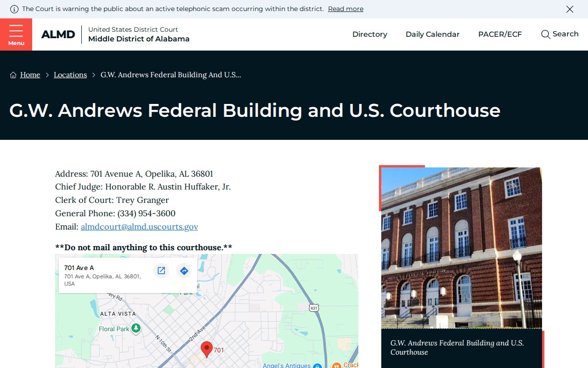Click the truncated G.W. Andrews breadcrumb text
Viewport: 588px width, 368px height.
click(x=171, y=75)
